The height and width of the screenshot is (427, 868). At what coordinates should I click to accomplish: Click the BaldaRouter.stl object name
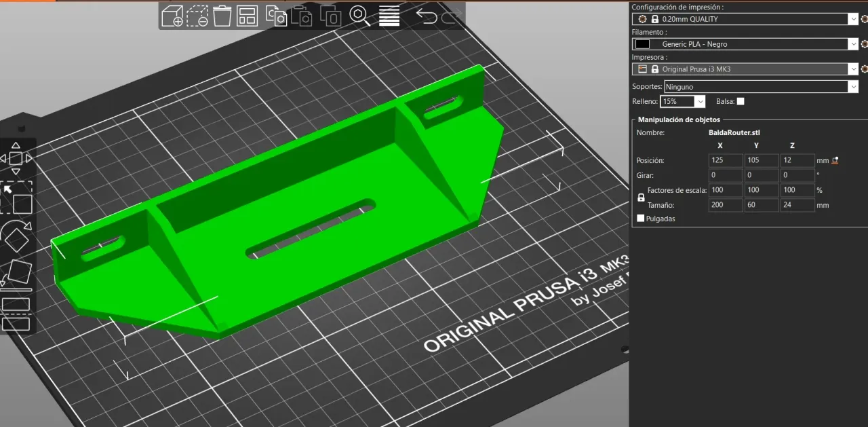[734, 133]
